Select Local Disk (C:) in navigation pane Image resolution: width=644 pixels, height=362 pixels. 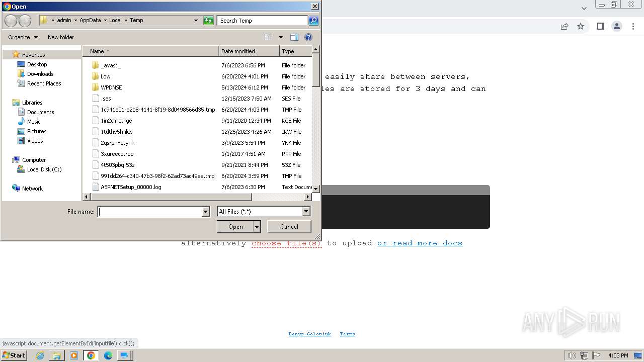tap(44, 169)
